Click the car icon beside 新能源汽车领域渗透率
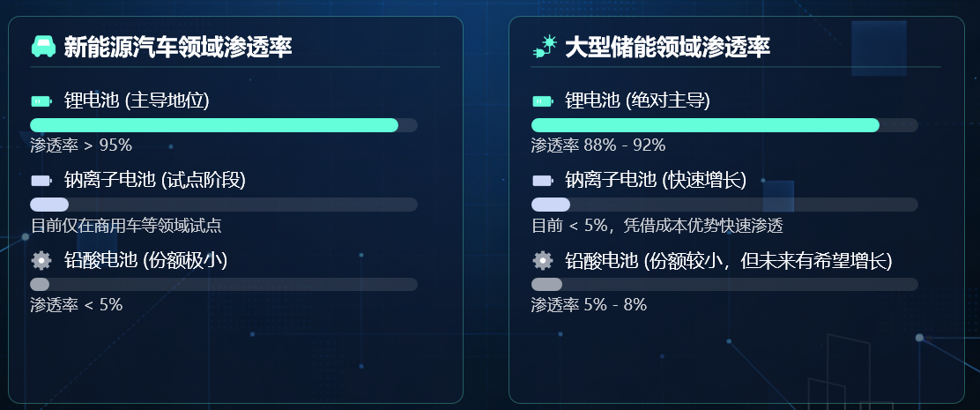 (43, 46)
